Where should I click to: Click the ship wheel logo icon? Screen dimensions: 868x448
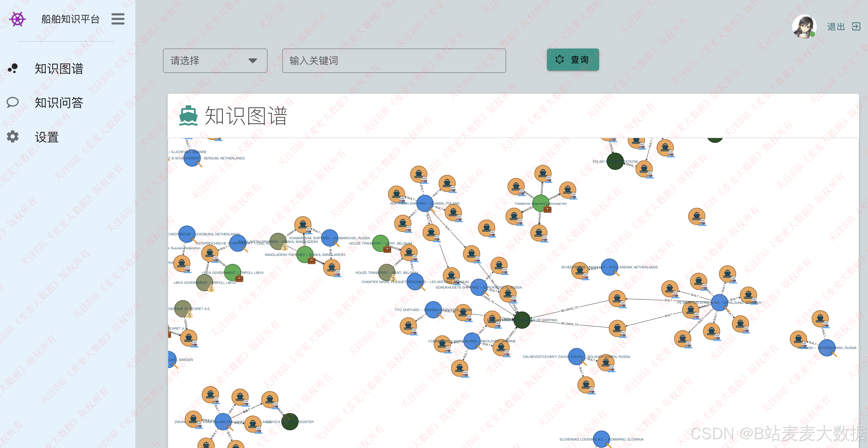point(17,19)
